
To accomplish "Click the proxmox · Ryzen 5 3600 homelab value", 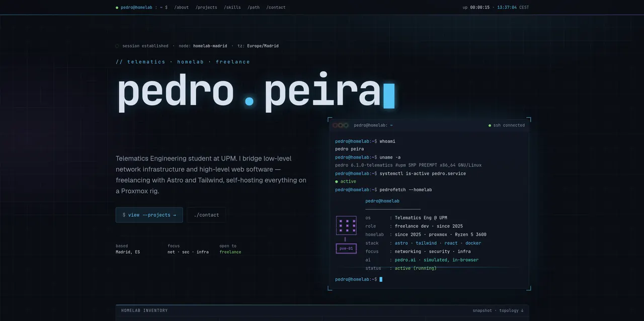I will point(457,234).
